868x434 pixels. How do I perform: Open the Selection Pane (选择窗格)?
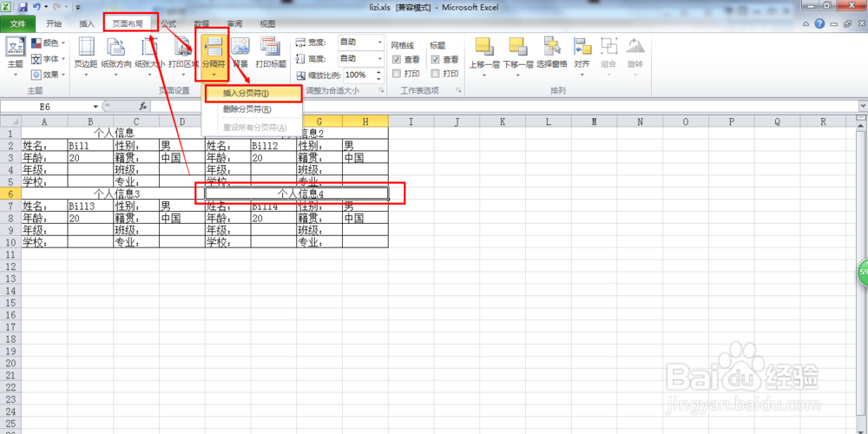[x=551, y=53]
